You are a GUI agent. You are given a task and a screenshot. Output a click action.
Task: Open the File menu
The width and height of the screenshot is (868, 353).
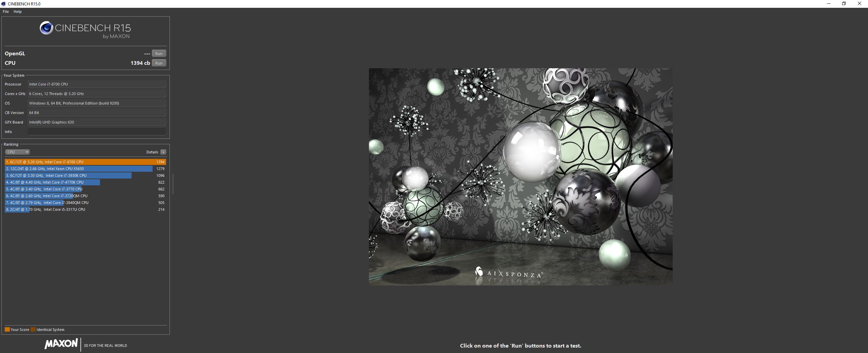pos(6,12)
